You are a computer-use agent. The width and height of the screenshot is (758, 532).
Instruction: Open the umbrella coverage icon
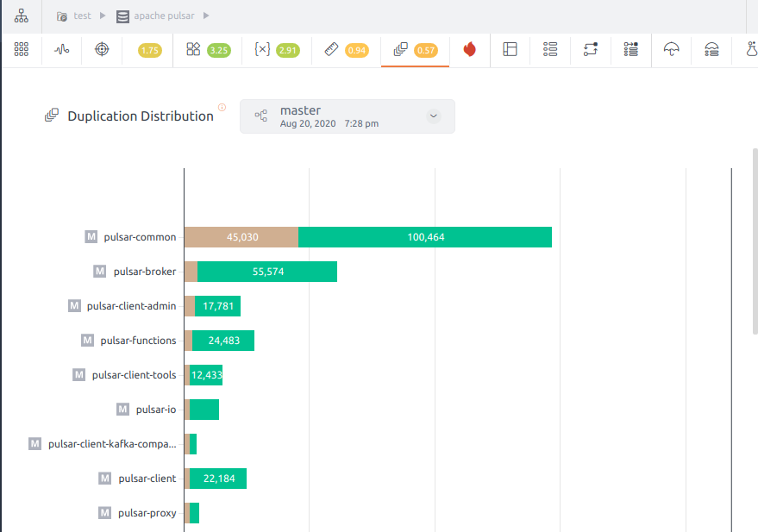[671, 50]
